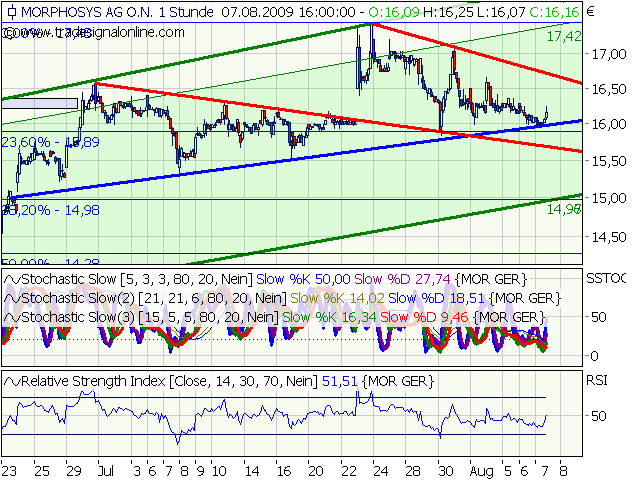Click the Slow %K 14,02 value
The image size is (640, 480).
338,299
